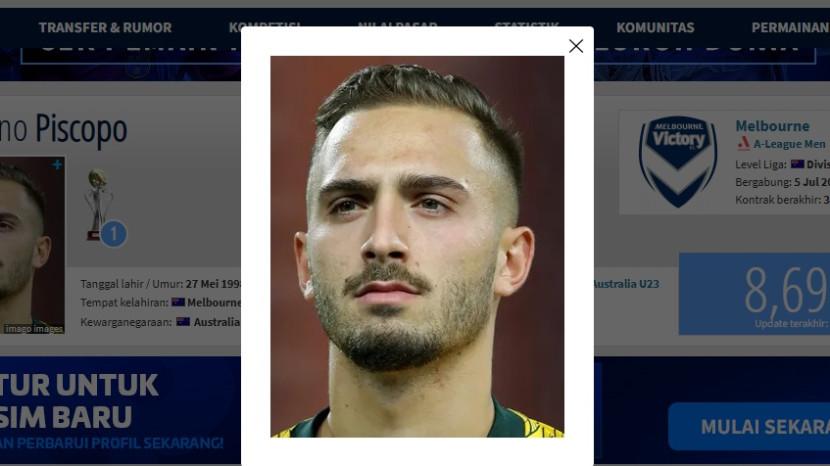Click the enlarged player photo in popup
The width and height of the screenshot is (830, 466).
(417, 247)
